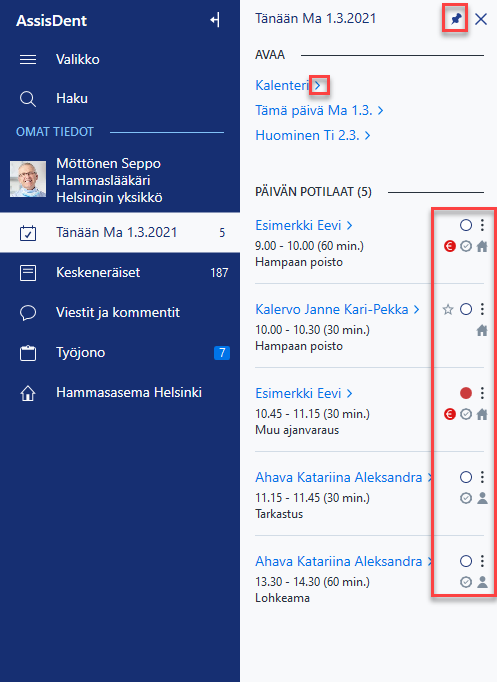Click check mark icon on Lohkeama appointment

click(466, 582)
